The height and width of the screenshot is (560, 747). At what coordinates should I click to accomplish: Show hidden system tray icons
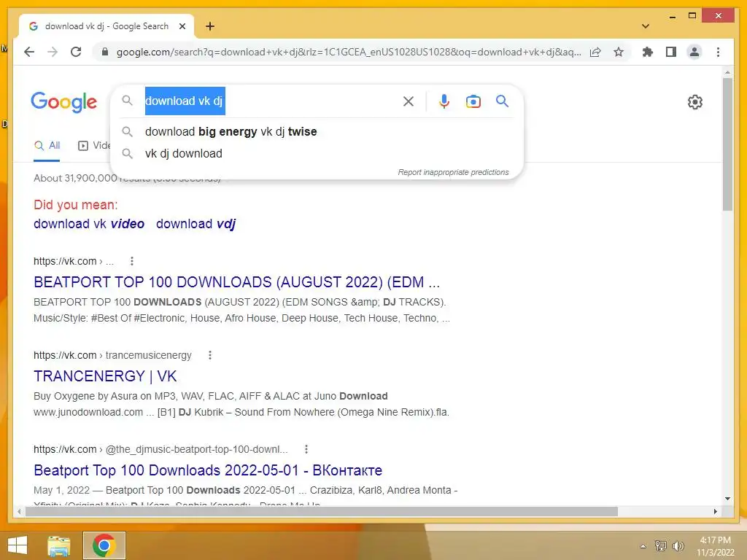643,546
